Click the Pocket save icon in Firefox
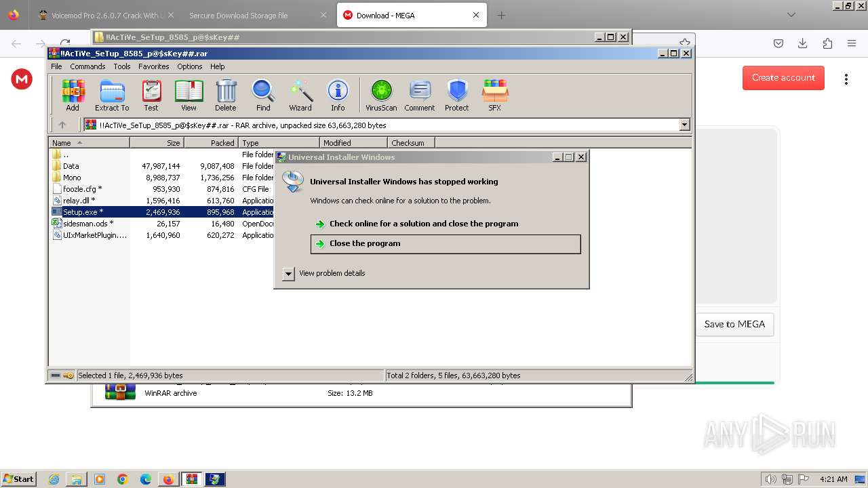Screen dimensions: 868x488 pos(778,43)
